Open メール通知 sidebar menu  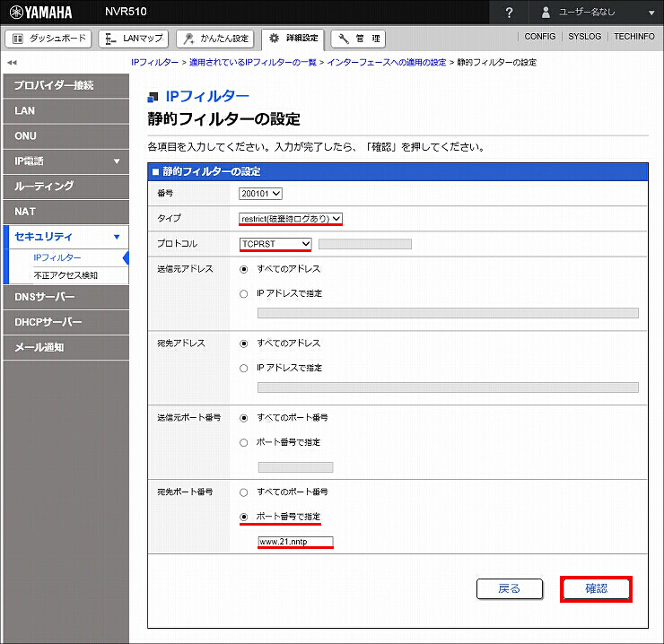66,348
